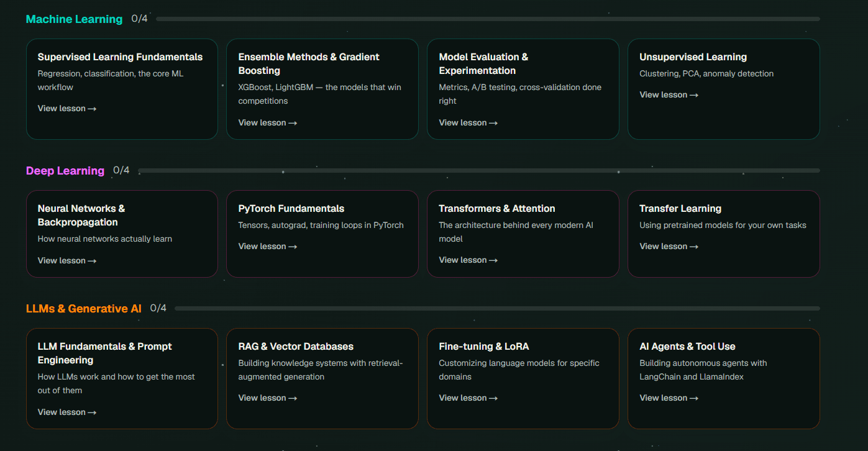Click the Supervised Learning Fundamentals card title
Image resolution: width=868 pixels, height=451 pixels.
(x=120, y=57)
